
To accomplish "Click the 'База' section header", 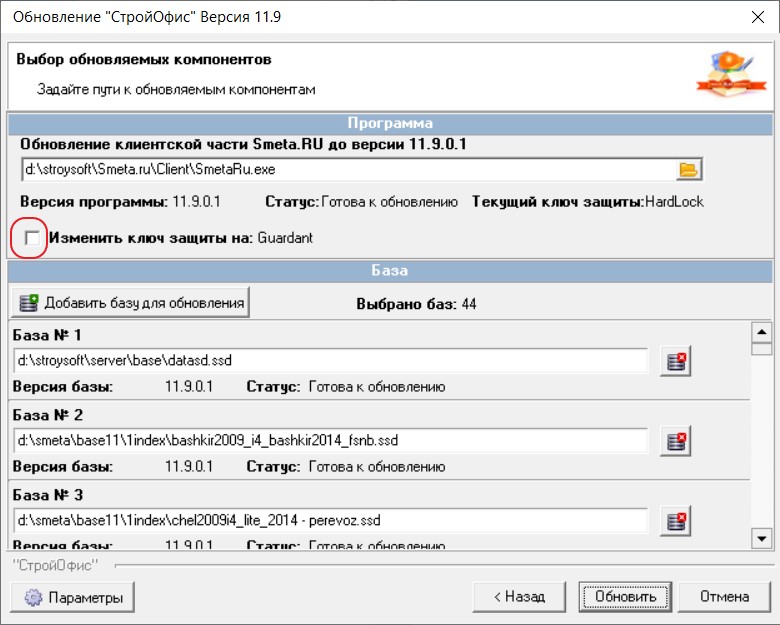I will pos(390,270).
